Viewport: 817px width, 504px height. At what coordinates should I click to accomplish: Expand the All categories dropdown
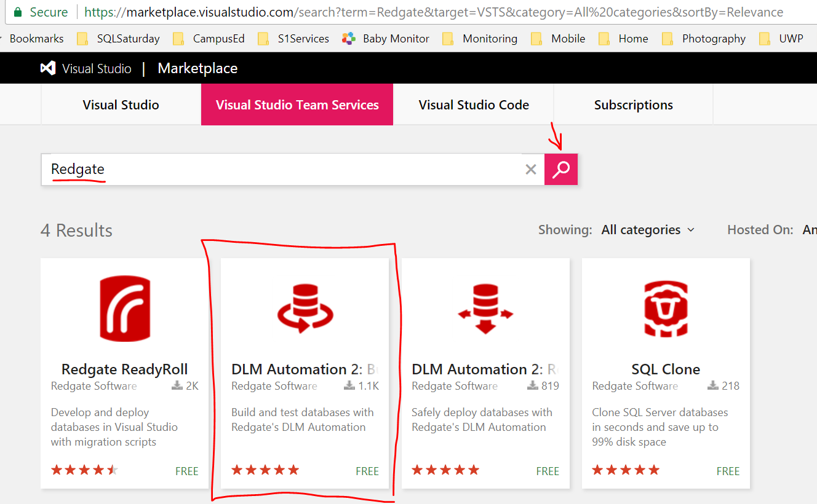pyautogui.click(x=648, y=230)
